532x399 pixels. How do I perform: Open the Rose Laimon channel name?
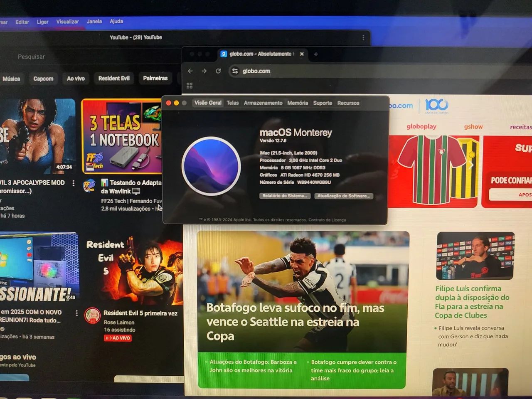click(119, 323)
